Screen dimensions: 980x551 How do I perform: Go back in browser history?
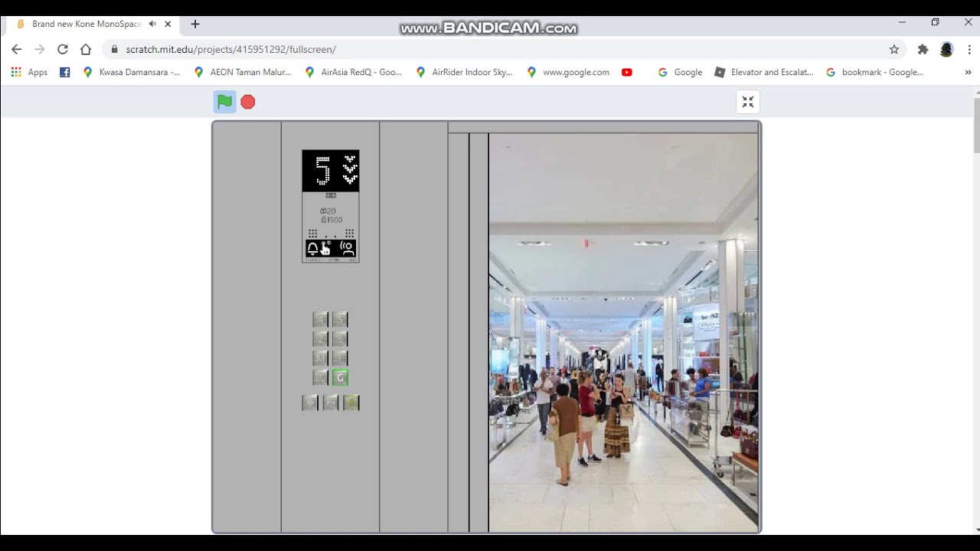pos(17,49)
